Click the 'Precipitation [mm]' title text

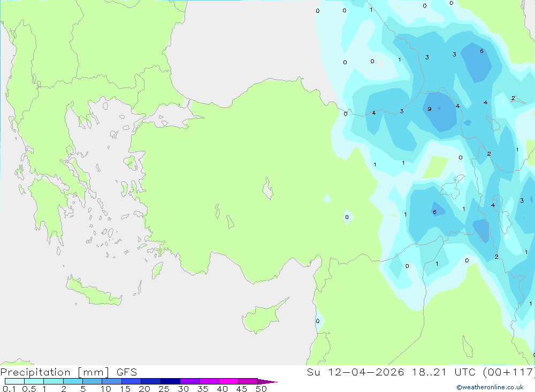55,372
